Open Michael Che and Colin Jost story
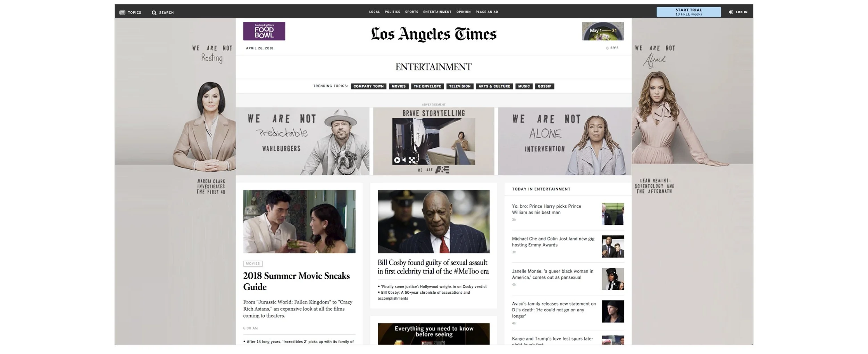The height and width of the screenshot is (354, 868). coord(553,242)
